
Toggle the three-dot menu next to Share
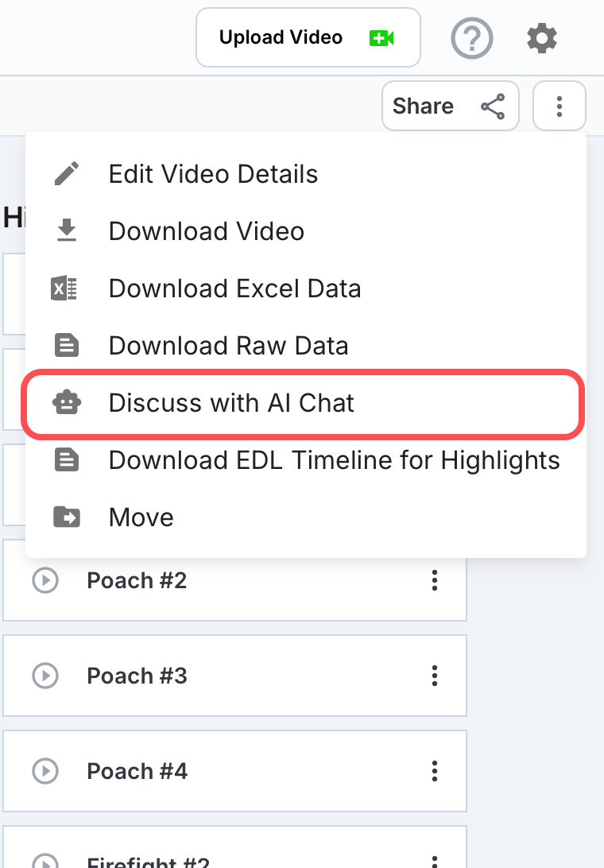(559, 107)
